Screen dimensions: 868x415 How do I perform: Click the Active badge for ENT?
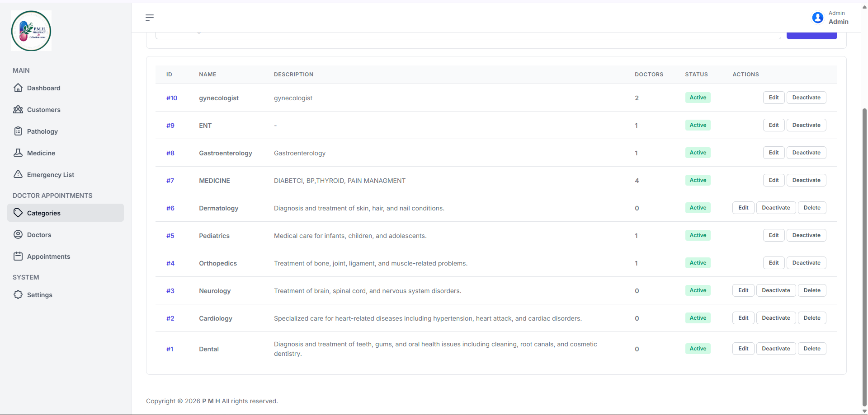pyautogui.click(x=698, y=125)
